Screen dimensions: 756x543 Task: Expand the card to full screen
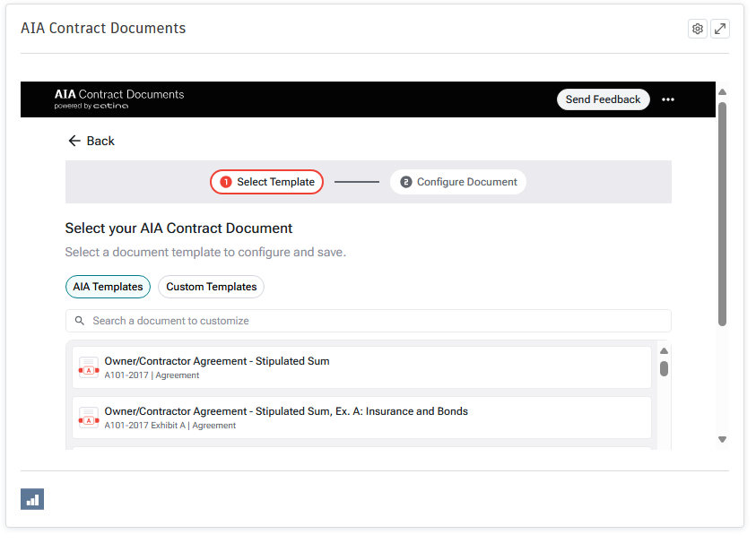(x=720, y=29)
